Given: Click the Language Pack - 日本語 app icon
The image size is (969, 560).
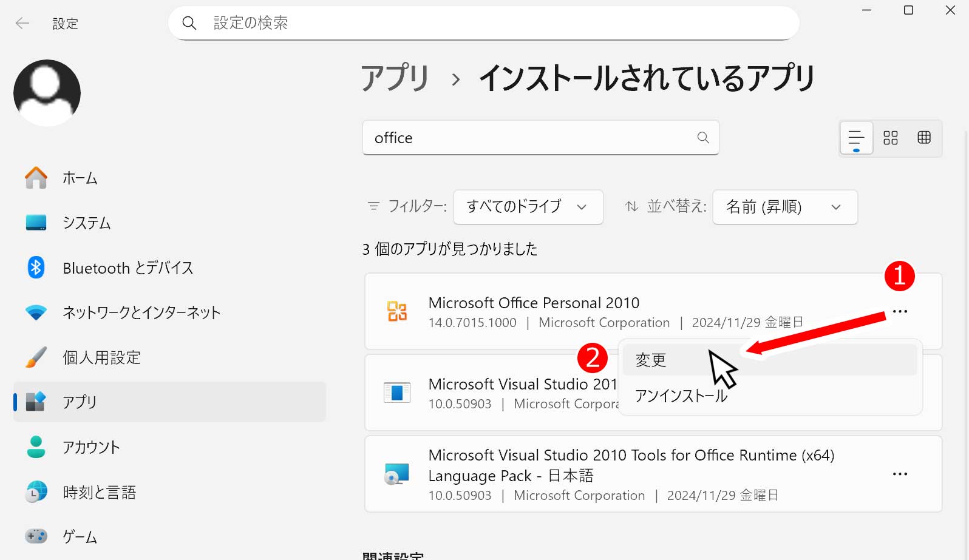Looking at the screenshot, I should [x=397, y=474].
